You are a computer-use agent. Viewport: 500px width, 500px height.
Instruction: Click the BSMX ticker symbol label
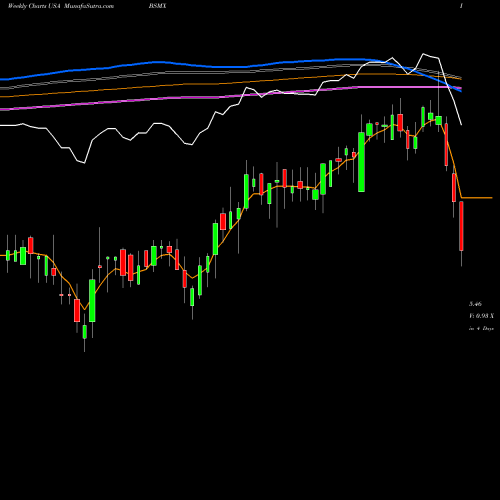click(x=158, y=6)
